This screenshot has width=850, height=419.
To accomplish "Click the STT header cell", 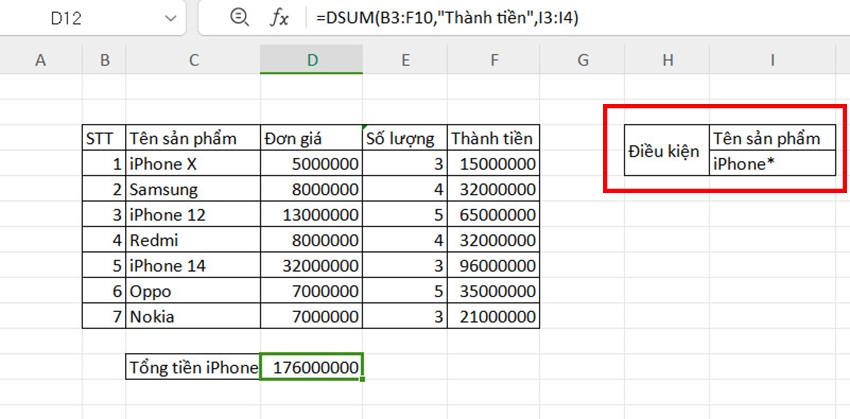I will (104, 138).
